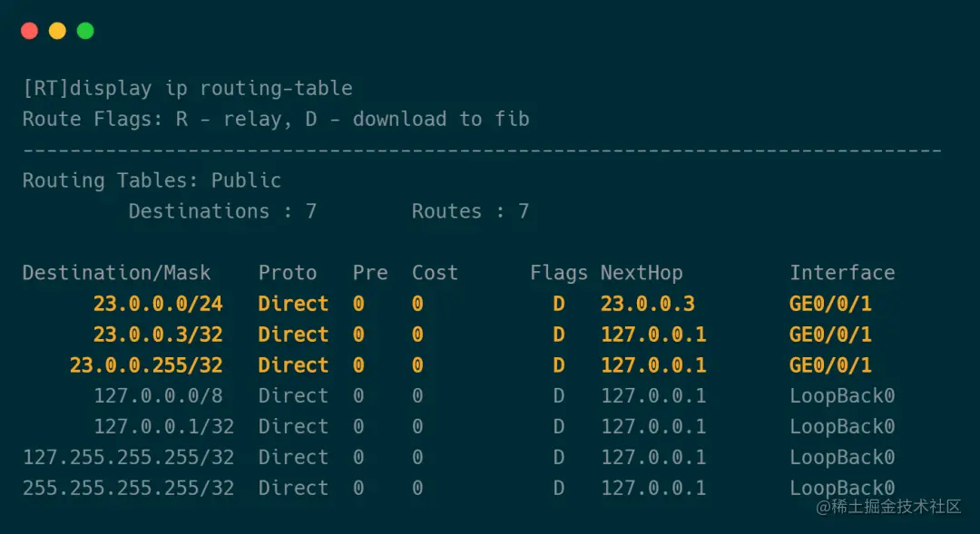The width and height of the screenshot is (980, 534).
Task: Click the D flag in 127.255.255.255/32 row
Action: (x=559, y=457)
